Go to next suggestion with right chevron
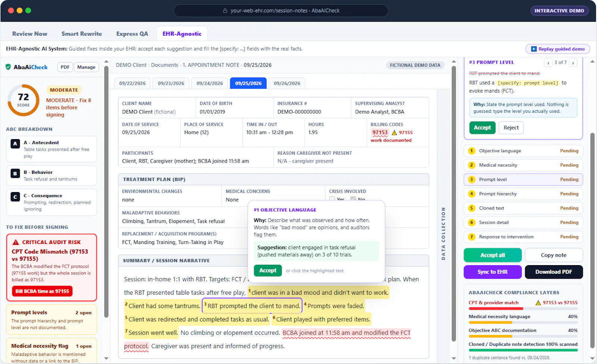 (x=573, y=63)
